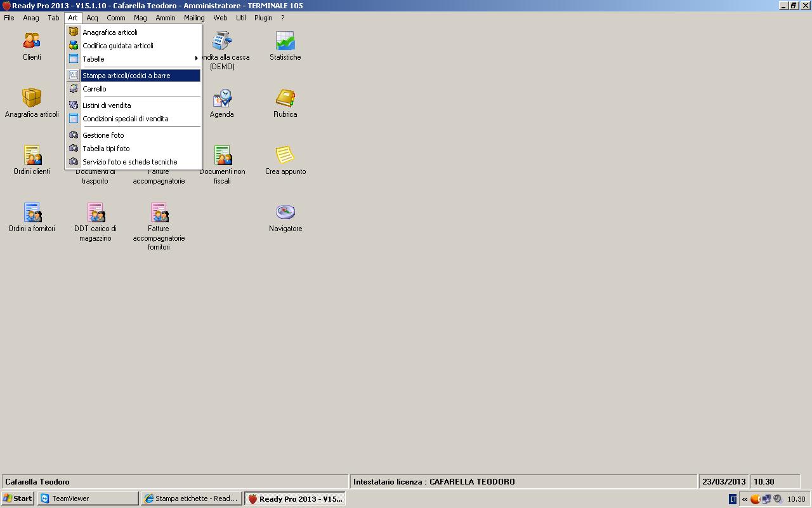
Task: Open the Ordini a fornitori icon
Action: [32, 213]
